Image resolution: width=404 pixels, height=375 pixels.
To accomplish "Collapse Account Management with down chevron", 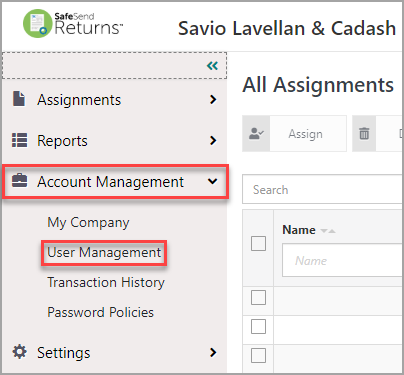I will pos(213,181).
